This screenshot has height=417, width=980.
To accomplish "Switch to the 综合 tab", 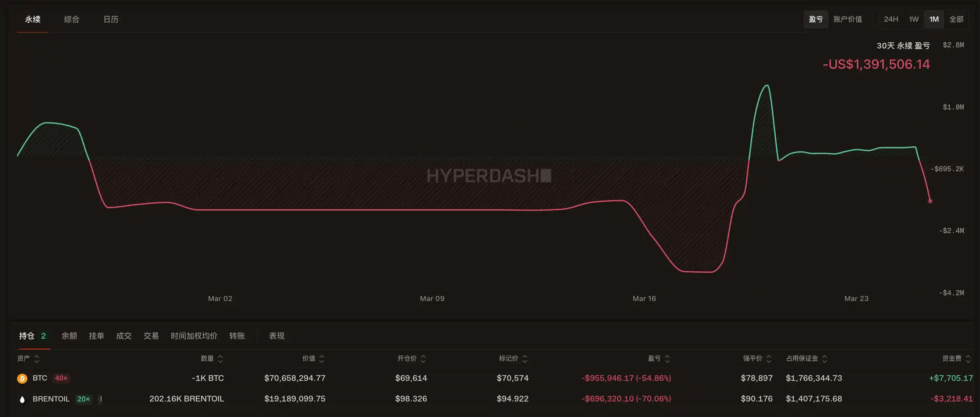I will [x=72, y=20].
